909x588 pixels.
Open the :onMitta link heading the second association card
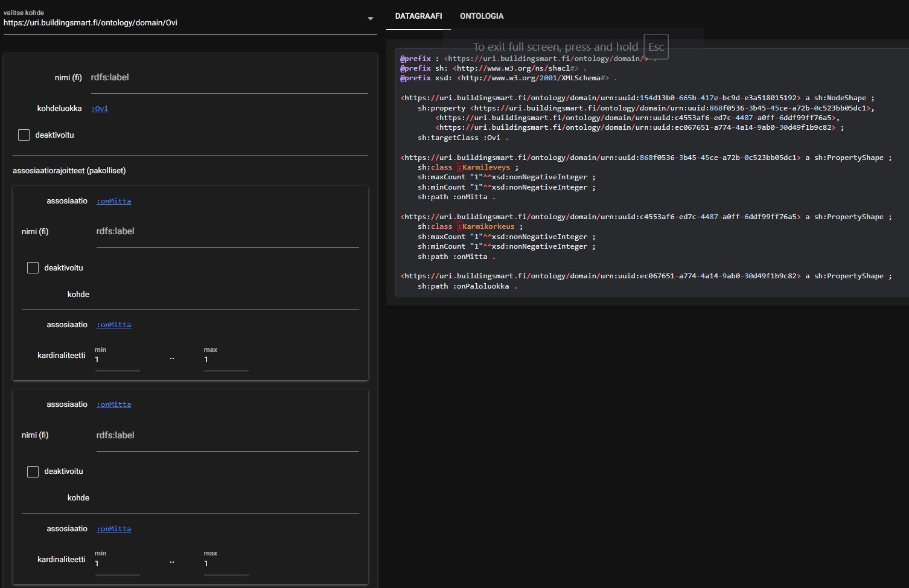click(x=113, y=404)
